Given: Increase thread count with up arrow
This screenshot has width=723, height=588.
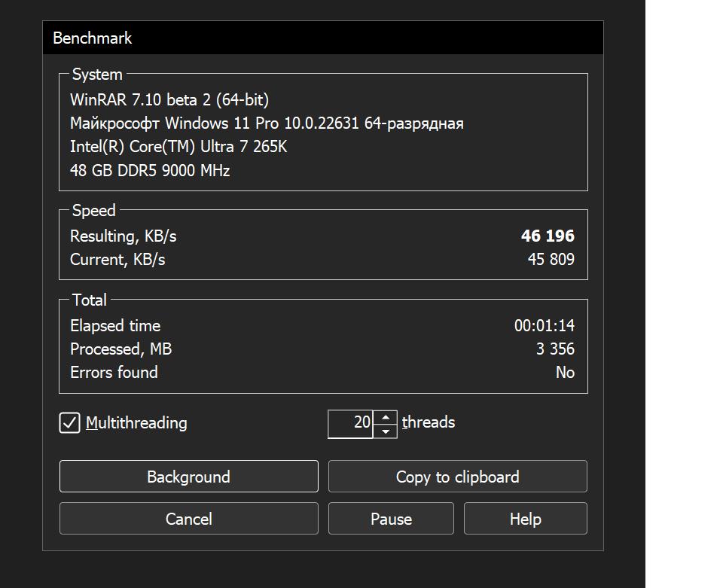Looking at the screenshot, I should click(386, 417).
